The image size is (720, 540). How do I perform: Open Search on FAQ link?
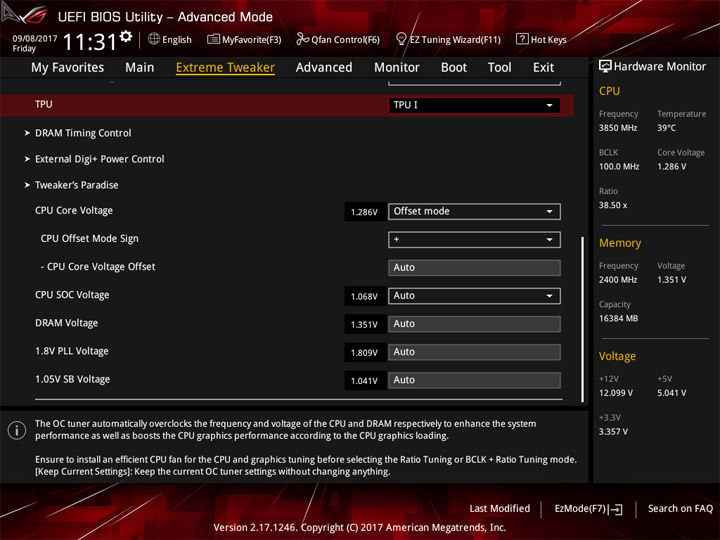(x=680, y=509)
